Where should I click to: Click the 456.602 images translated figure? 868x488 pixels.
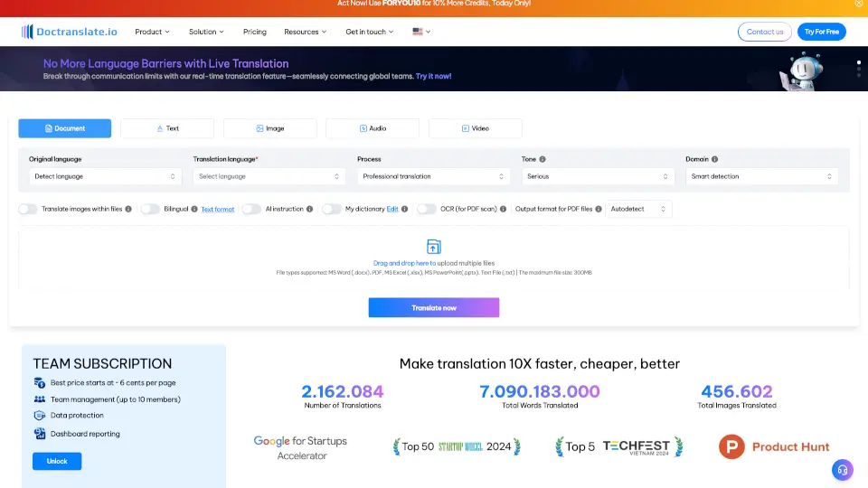coord(737,391)
